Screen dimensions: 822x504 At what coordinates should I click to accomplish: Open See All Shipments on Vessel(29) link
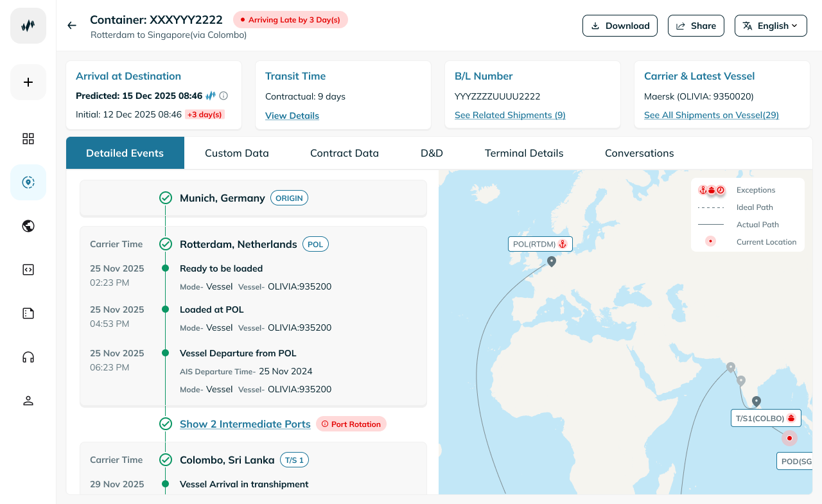[712, 115]
